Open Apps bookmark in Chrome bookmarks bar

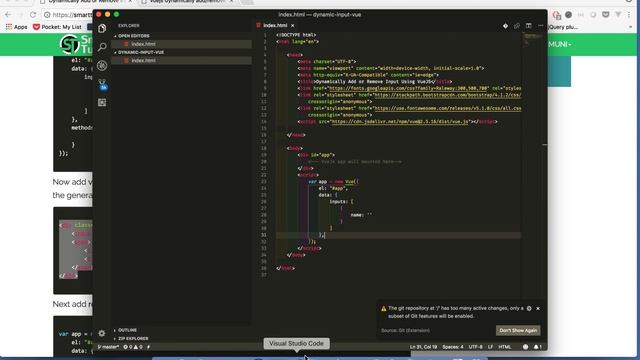click(16, 27)
